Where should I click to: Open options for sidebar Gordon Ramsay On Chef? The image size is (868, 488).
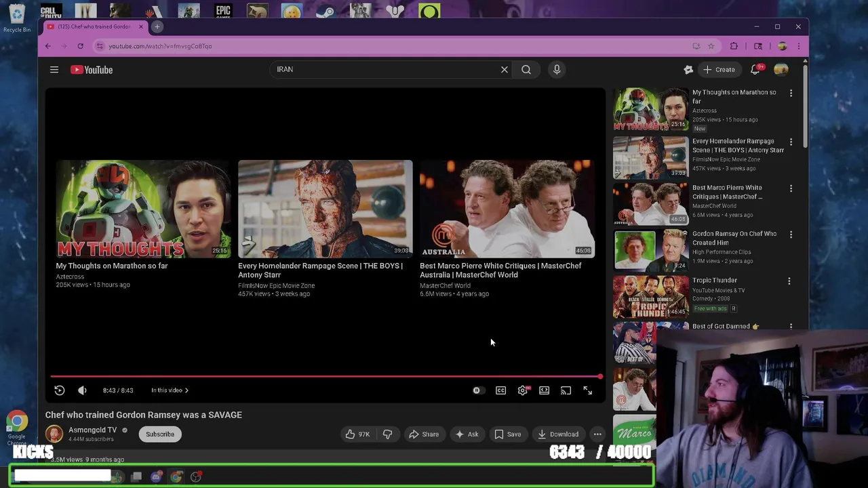pos(791,235)
